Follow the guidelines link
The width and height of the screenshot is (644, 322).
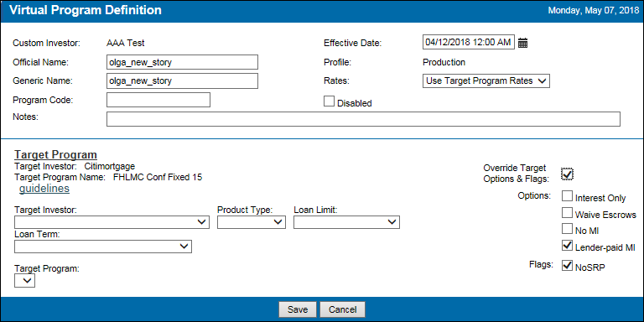coord(44,189)
